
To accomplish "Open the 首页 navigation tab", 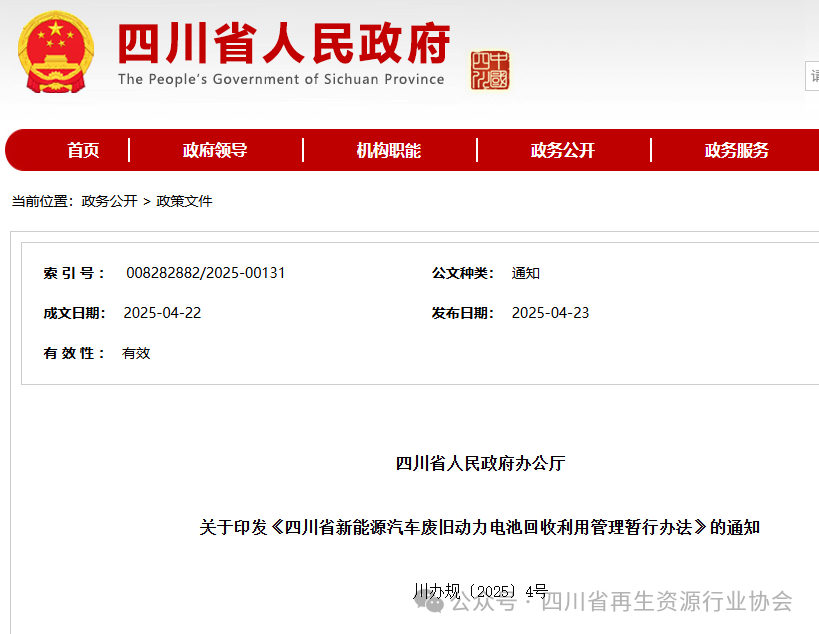I will [x=83, y=150].
